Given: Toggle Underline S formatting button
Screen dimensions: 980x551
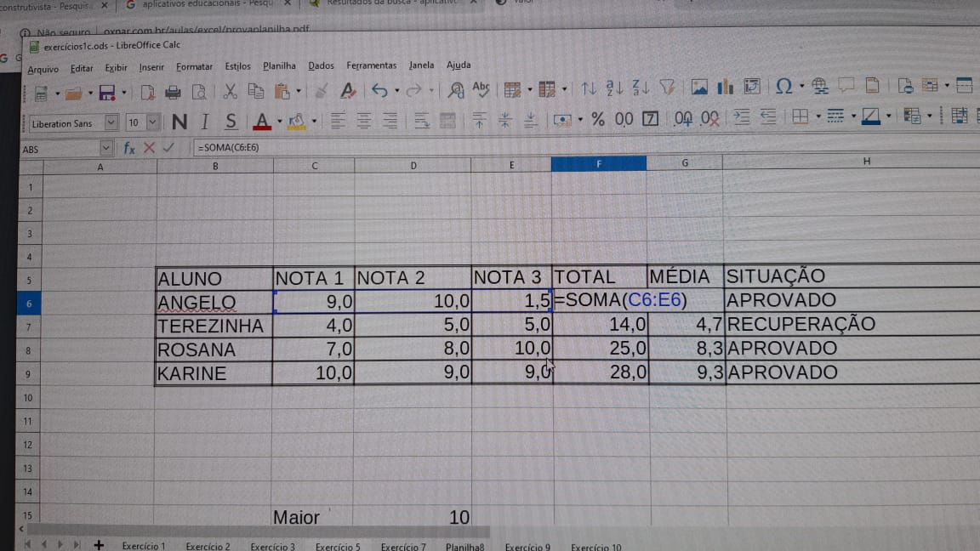Looking at the screenshot, I should coord(231,122).
